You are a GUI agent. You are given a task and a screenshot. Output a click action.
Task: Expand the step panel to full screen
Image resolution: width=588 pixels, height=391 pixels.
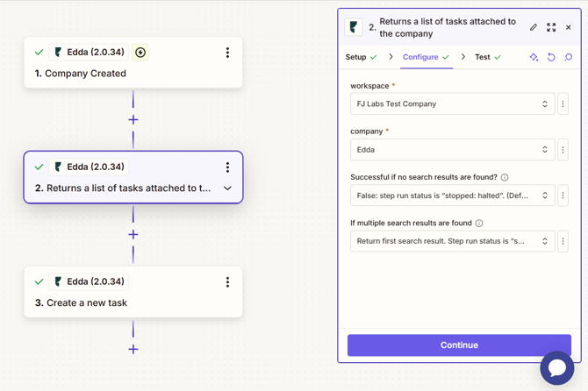tap(551, 27)
